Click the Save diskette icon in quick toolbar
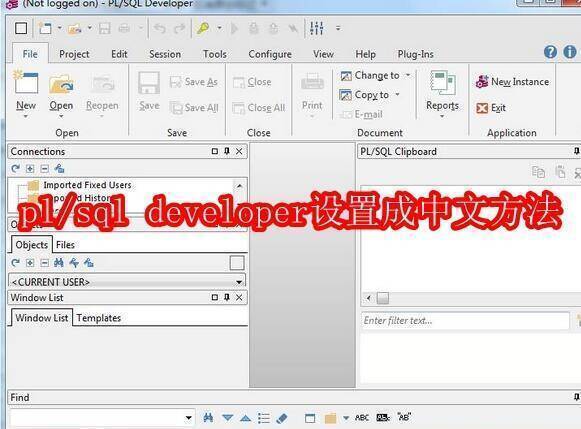This screenshot has width=581, height=429. pyautogui.click(x=104, y=29)
